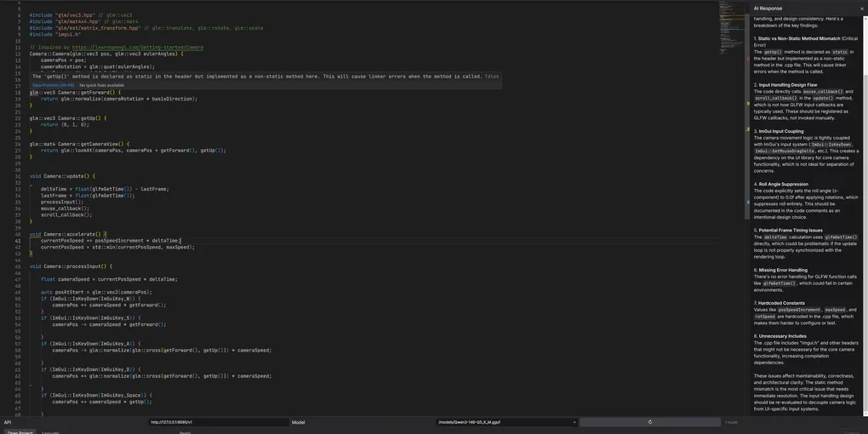Click the scroll-up arrow in AI Response
This screenshot has width=868, height=434.
[865, 19]
